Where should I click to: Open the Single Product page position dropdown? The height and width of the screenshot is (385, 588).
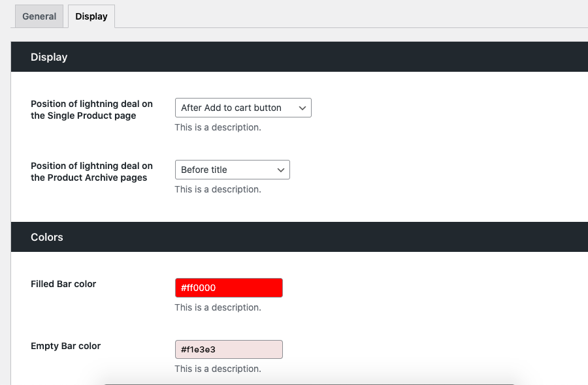[x=235, y=108]
